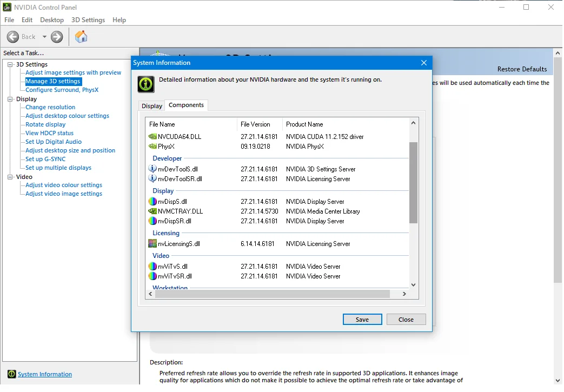Click the Back arrow icon in toolbar
Screen dimensions: 564x392
[12, 37]
